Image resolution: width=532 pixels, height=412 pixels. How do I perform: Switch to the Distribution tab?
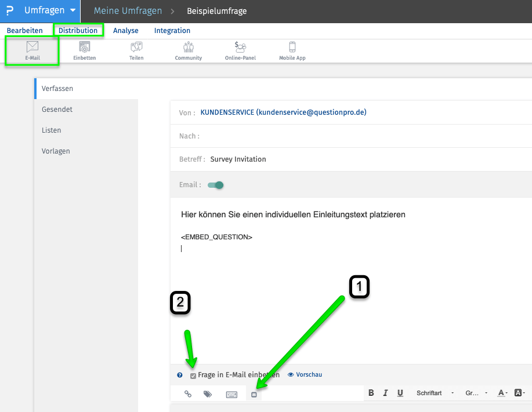[78, 31]
